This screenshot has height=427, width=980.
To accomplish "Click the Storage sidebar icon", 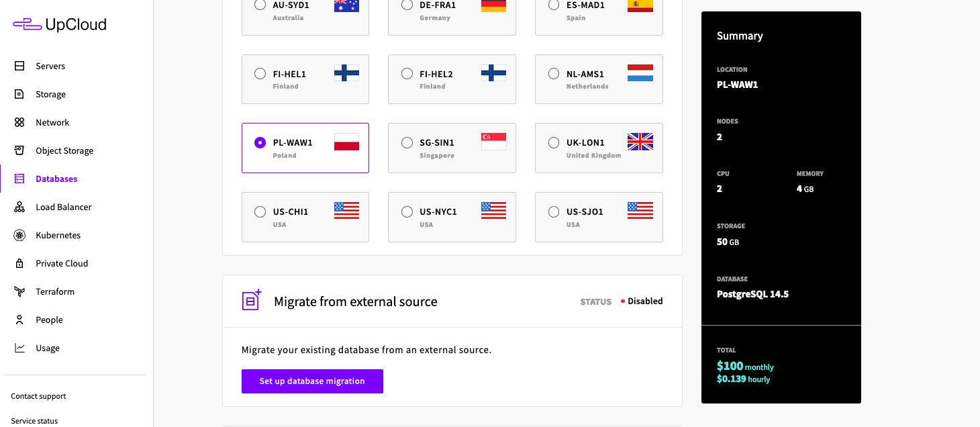I will click(x=19, y=94).
